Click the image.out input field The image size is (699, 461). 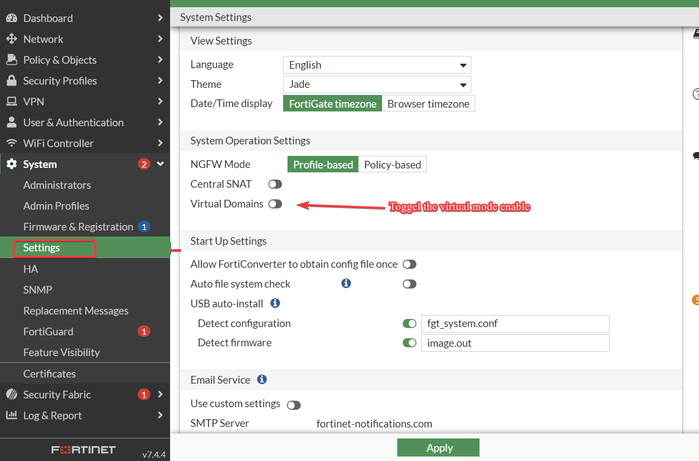[515, 343]
